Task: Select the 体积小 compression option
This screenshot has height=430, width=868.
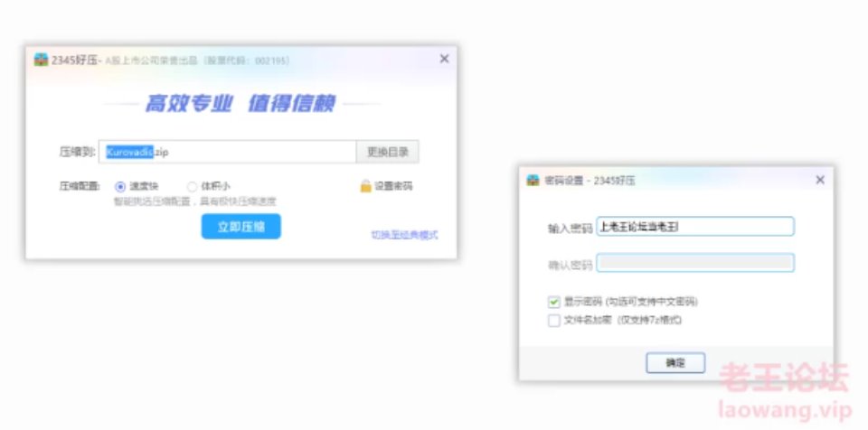Action: coord(192,186)
